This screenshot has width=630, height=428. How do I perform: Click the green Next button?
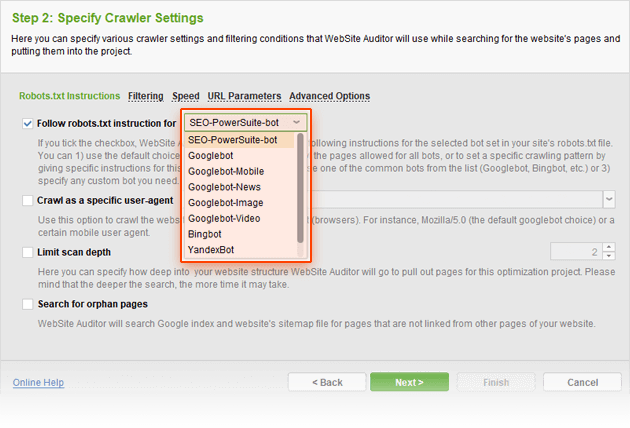click(x=409, y=382)
